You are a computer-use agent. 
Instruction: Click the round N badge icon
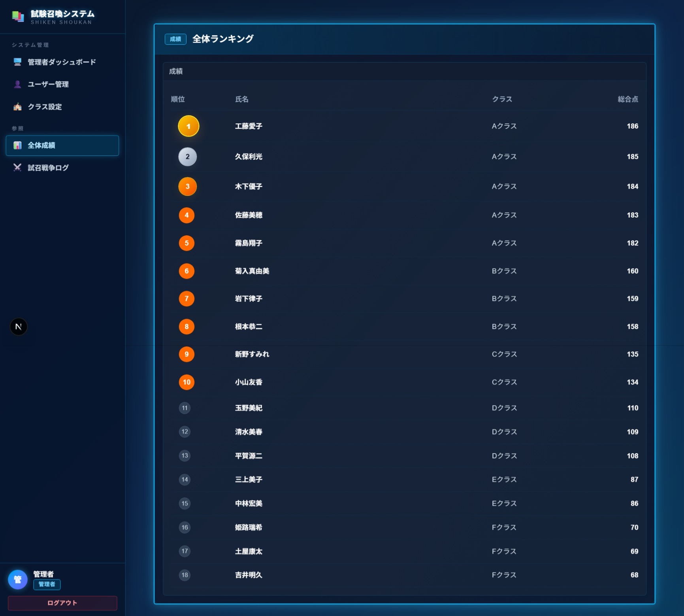point(19,327)
